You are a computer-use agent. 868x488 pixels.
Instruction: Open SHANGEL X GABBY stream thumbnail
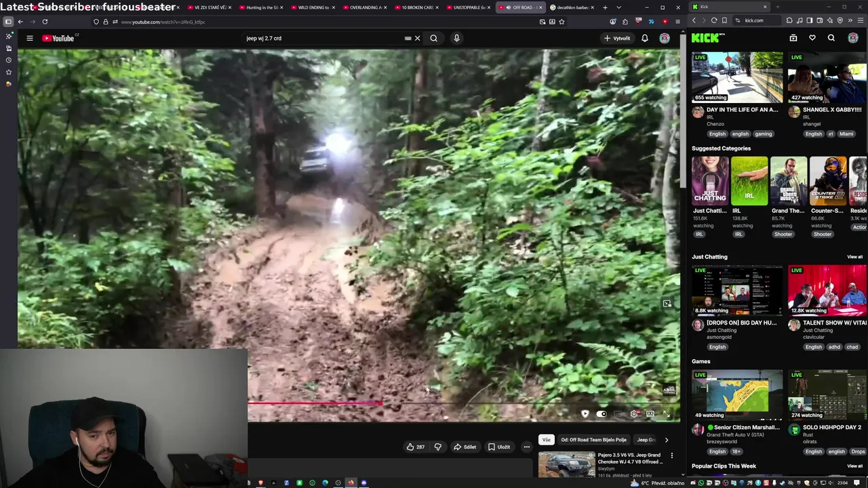point(827,77)
